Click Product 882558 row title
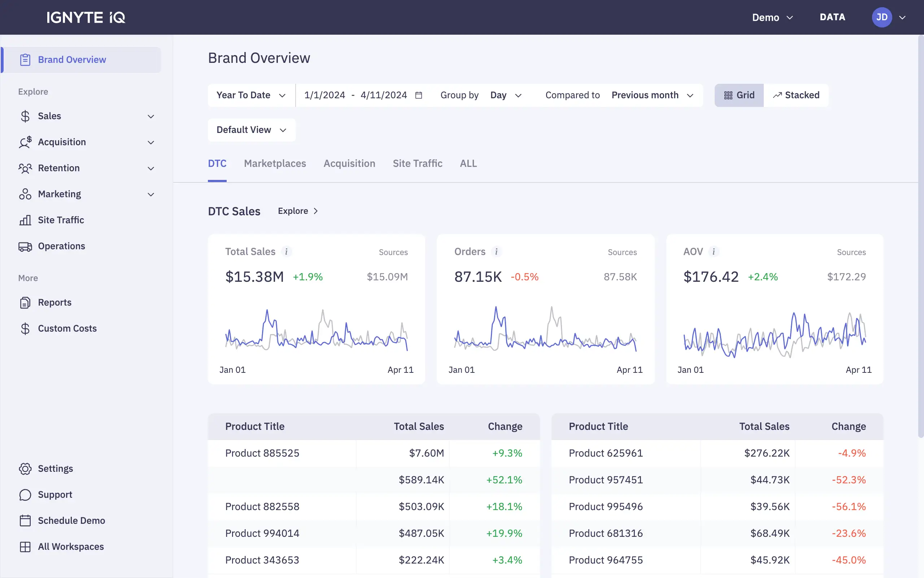This screenshot has height=578, width=924. [262, 507]
